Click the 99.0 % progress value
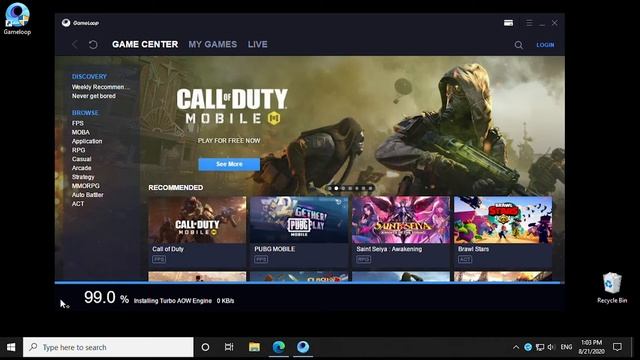Screen dimensions: 640x360 tap(106, 298)
